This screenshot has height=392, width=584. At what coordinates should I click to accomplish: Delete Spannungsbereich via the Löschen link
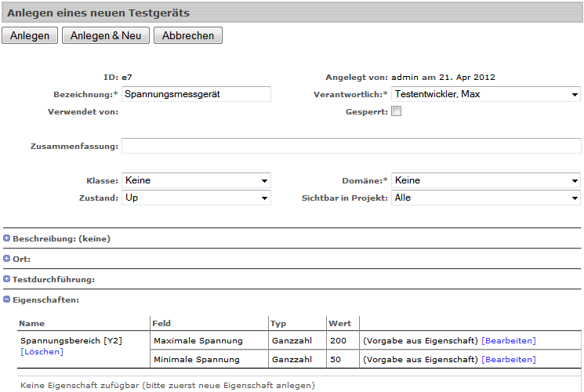(42, 352)
